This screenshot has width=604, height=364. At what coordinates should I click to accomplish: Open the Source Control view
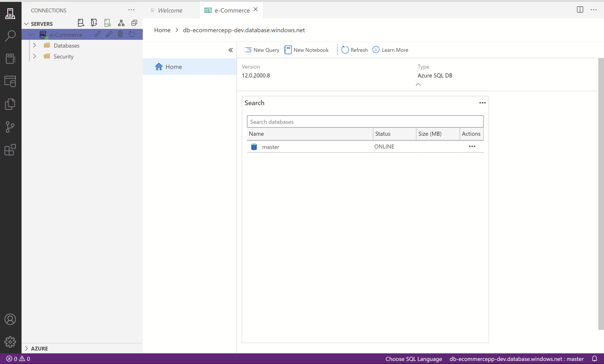[10, 127]
